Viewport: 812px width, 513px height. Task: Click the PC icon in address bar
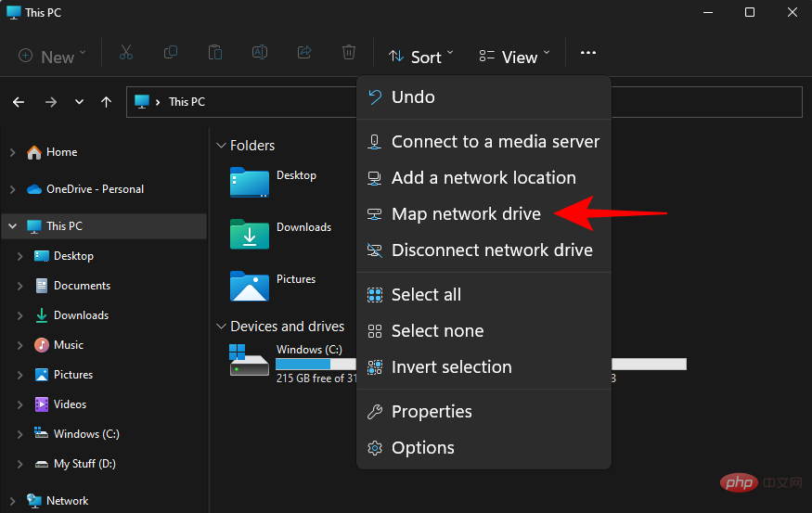(141, 101)
